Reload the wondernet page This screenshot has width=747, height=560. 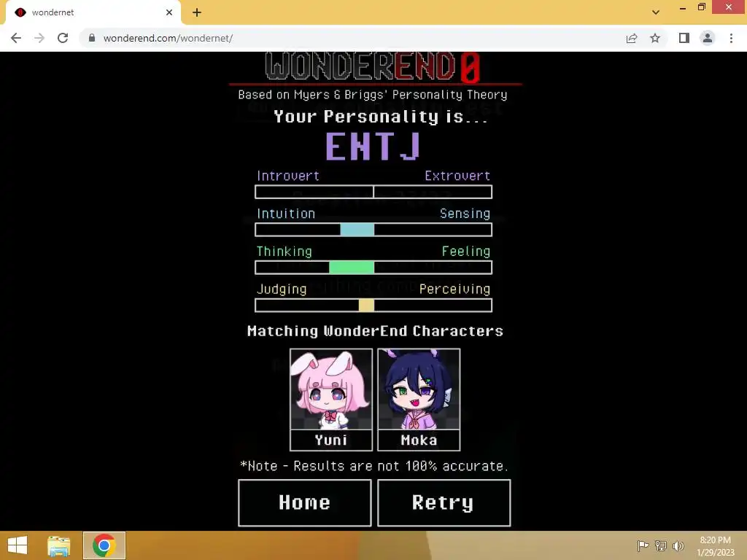click(x=63, y=38)
